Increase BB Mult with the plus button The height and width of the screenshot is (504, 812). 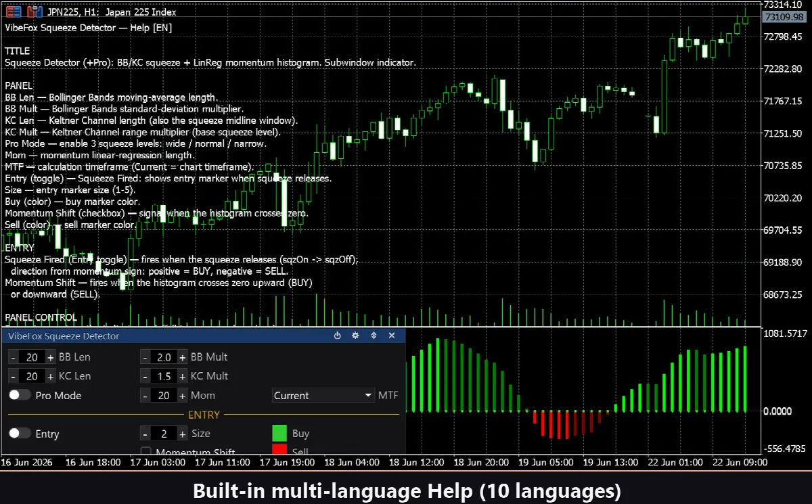tap(183, 357)
